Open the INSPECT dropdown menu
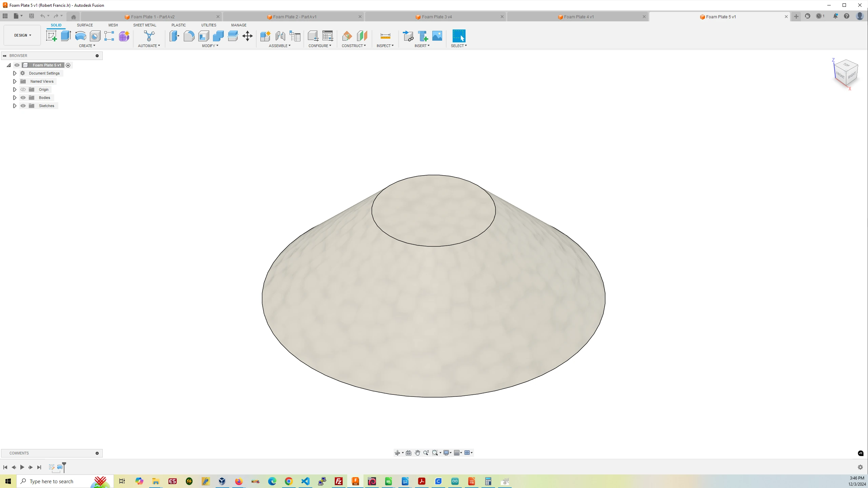The height and width of the screenshot is (488, 868). click(385, 46)
